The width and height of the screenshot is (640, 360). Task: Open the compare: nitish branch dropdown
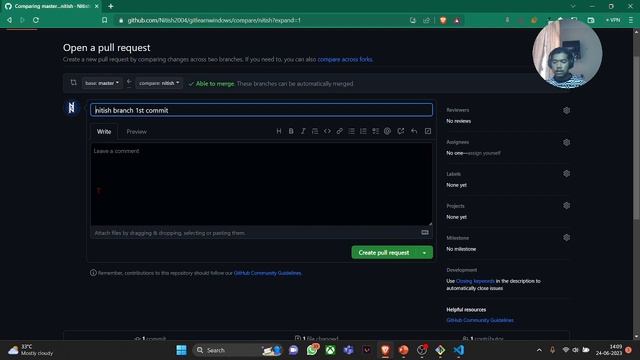tap(159, 83)
